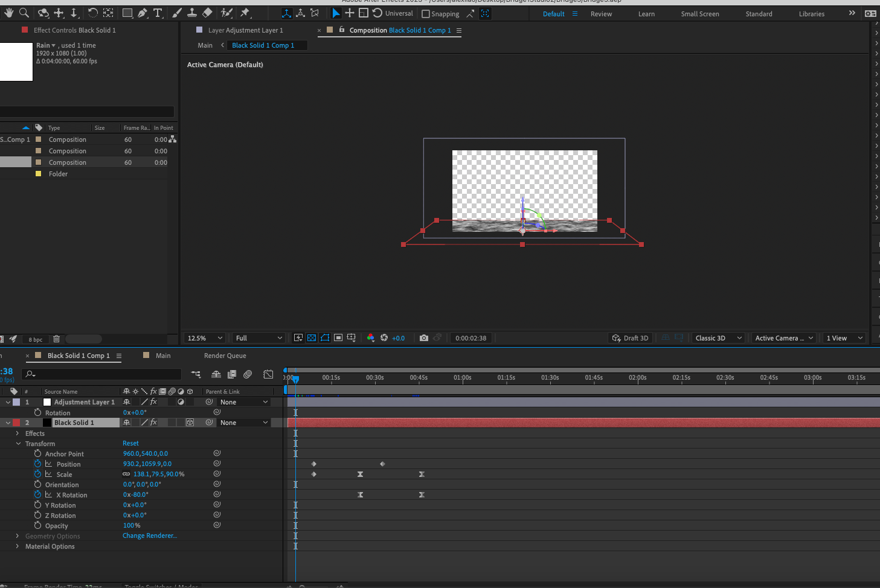The image size is (880, 588).
Task: Expand the Effects group
Action: tap(17, 433)
